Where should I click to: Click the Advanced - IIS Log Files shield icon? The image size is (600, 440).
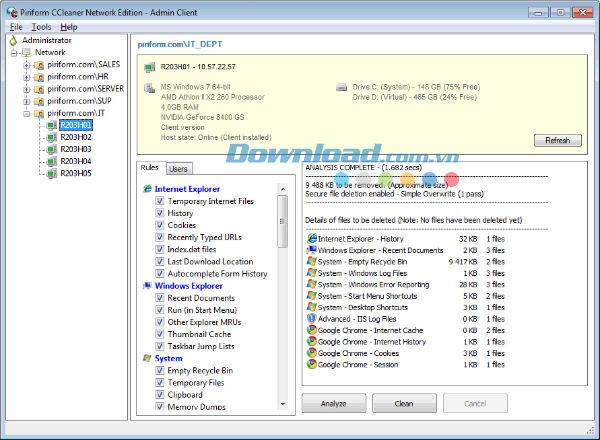click(312, 318)
